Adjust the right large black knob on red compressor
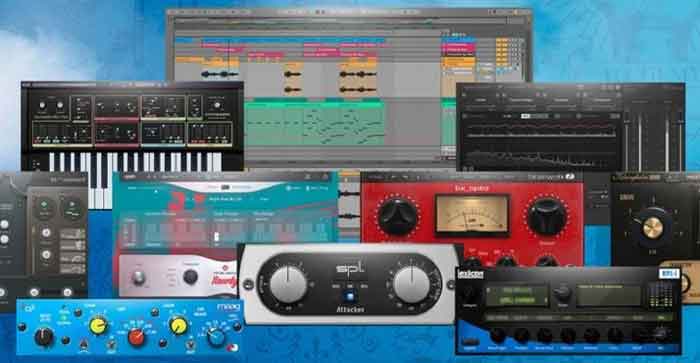This screenshot has height=363, width=700. (546, 217)
